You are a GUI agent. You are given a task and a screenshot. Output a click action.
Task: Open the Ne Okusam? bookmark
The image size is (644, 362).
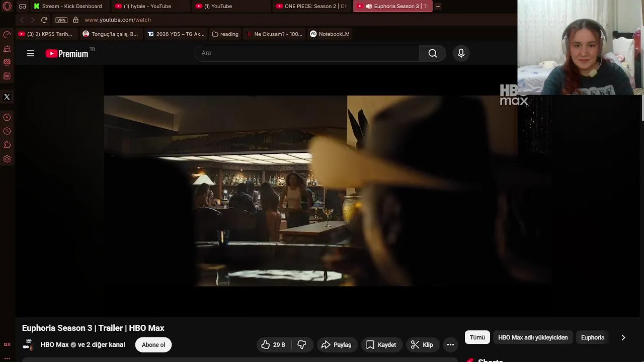pyautogui.click(x=274, y=34)
